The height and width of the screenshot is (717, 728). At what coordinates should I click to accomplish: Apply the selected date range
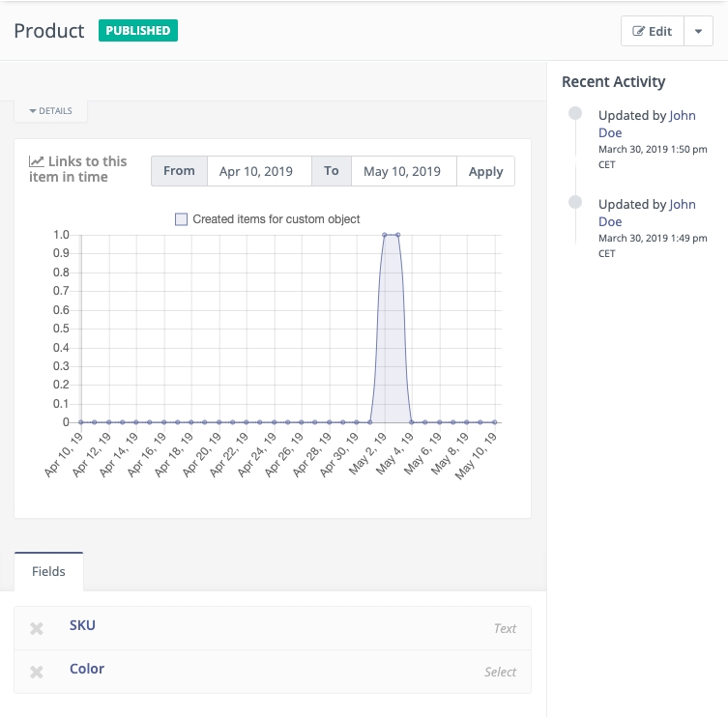pos(485,171)
